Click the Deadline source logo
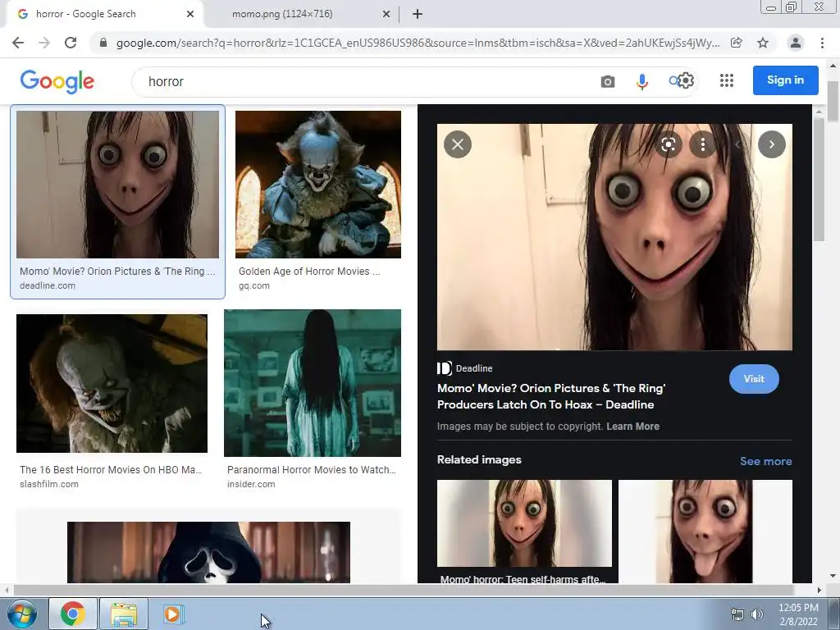840x630 pixels. pos(444,368)
